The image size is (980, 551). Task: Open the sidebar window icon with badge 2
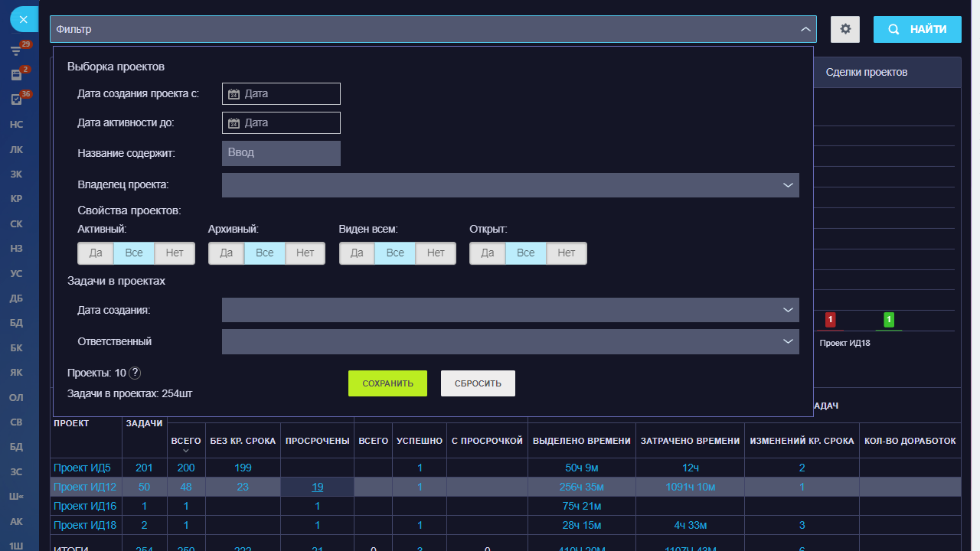click(16, 75)
